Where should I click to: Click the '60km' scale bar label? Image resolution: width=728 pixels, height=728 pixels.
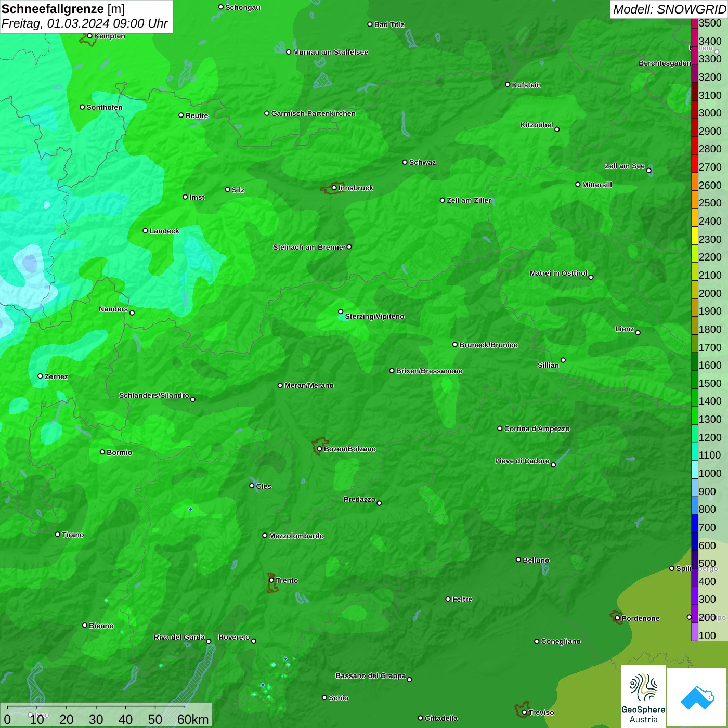pyautogui.click(x=193, y=719)
